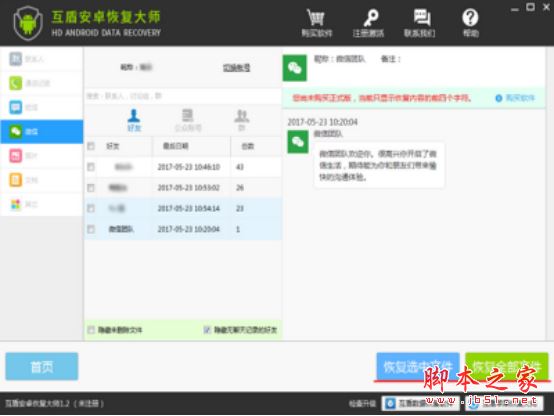Toggle hide friends without chat records checkbox
This screenshot has width=554, height=416.
pyautogui.click(x=207, y=330)
